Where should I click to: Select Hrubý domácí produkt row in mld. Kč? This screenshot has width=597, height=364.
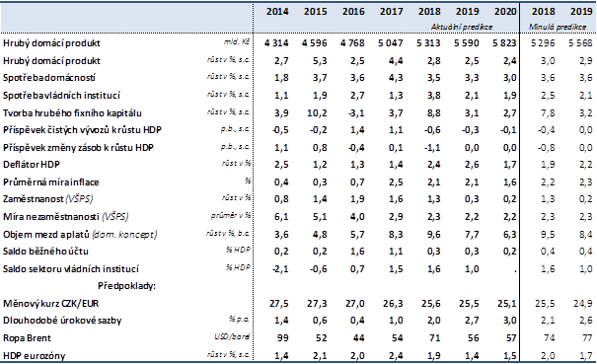pos(51,43)
